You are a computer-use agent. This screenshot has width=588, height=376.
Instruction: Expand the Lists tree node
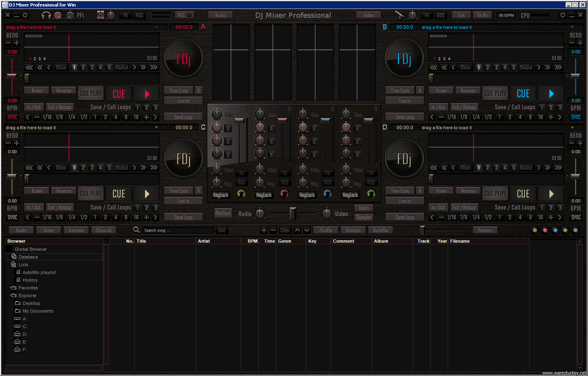pyautogui.click(x=23, y=265)
